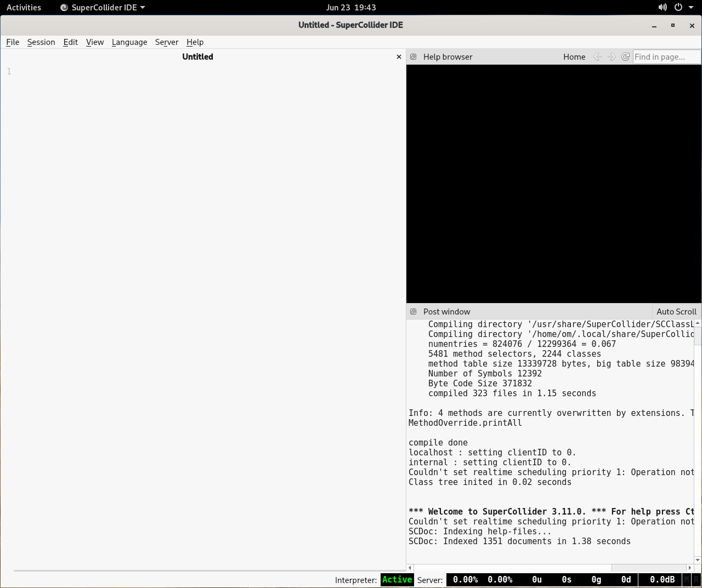Toggle Auto Scroll in the Post window

676,311
